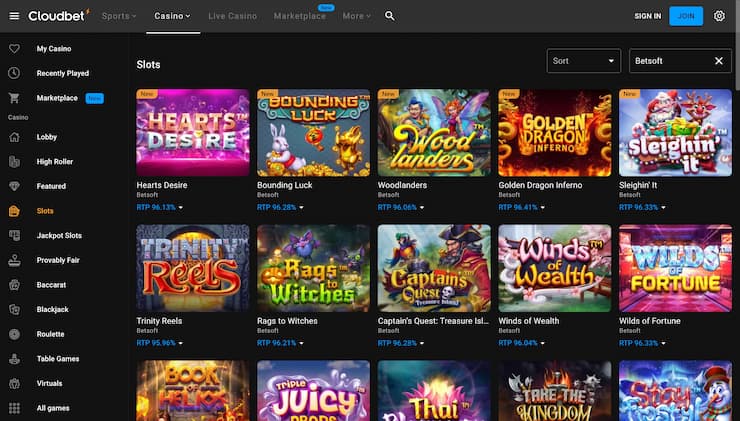740x421 pixels.
Task: Click the Marketplace cart icon in sidebar
Action: (14, 98)
